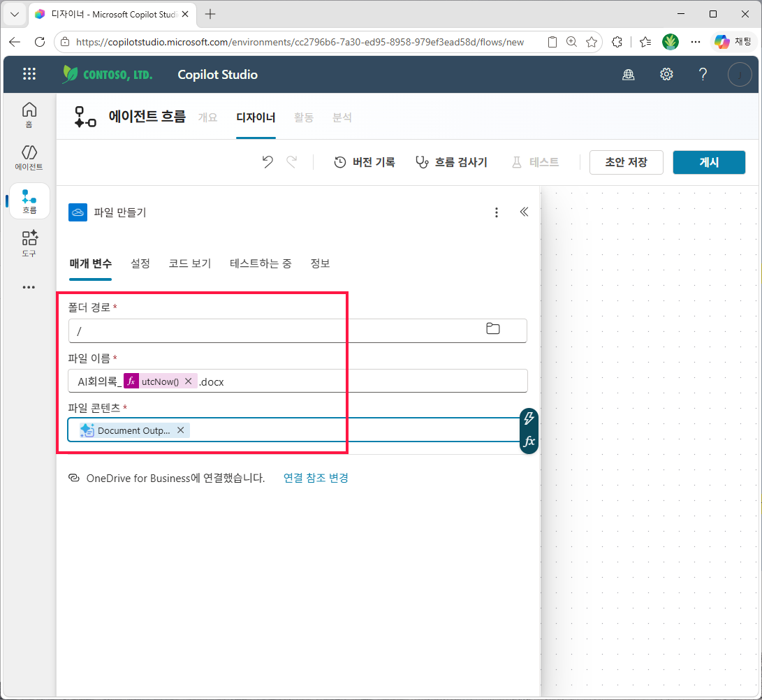Viewport: 762px width, 700px height.
Task: Remove the utcNow() expression token
Action: [x=189, y=381]
